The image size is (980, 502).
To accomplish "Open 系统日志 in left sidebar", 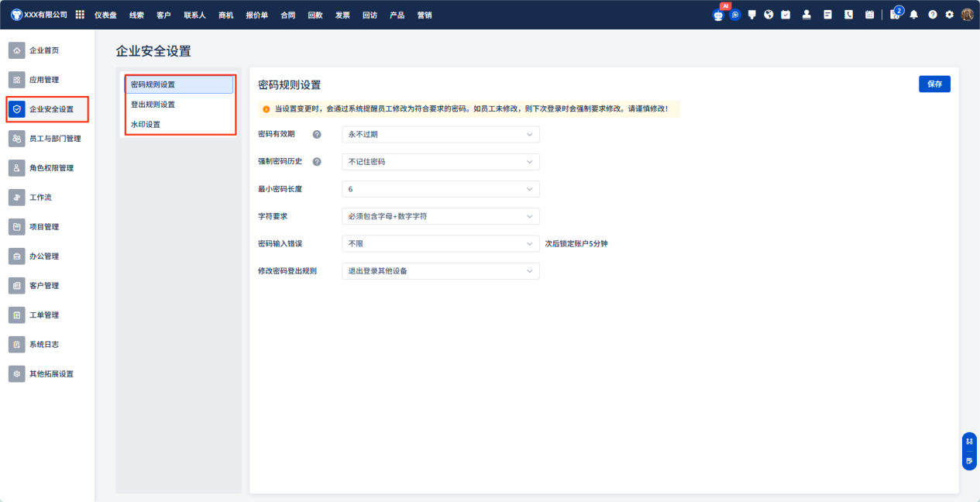I will pyautogui.click(x=44, y=344).
